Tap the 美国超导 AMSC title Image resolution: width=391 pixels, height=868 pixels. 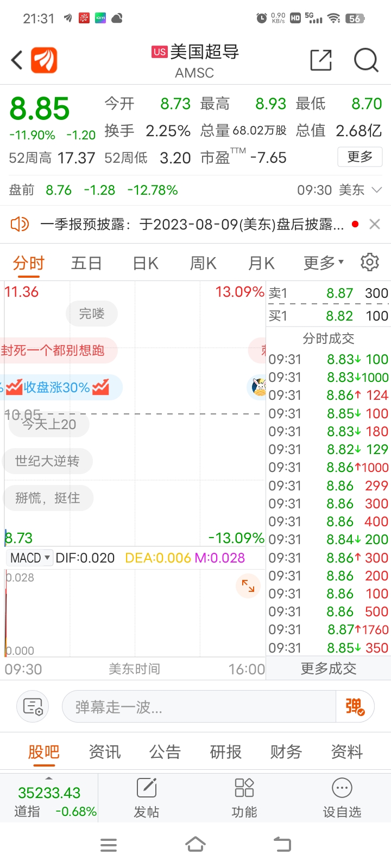pos(194,61)
